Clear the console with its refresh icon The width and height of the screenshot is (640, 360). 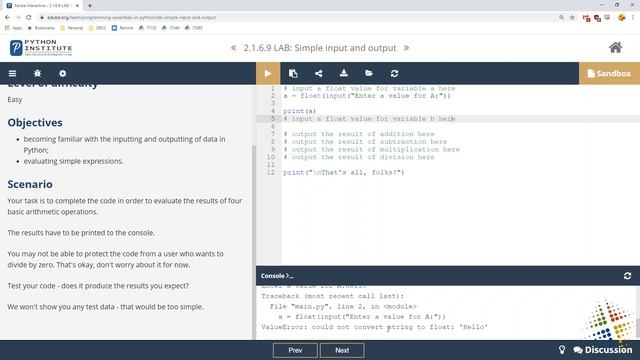tap(627, 276)
